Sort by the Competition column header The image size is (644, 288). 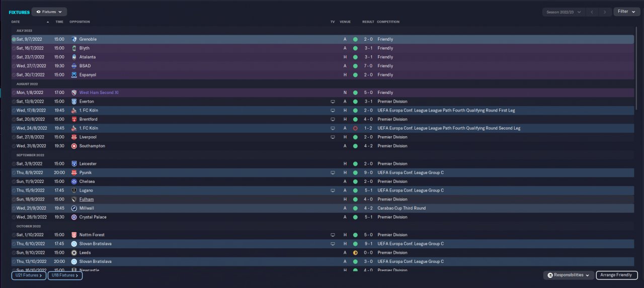pos(388,22)
